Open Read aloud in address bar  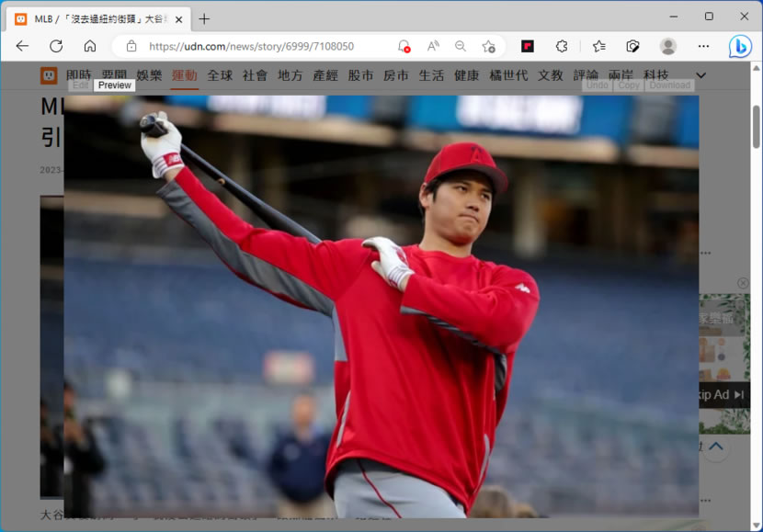[x=433, y=46]
